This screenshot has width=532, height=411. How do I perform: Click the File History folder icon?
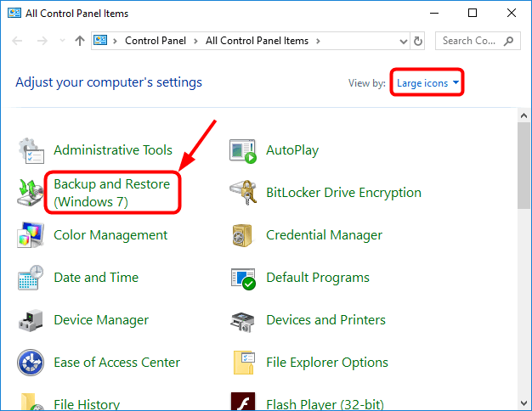click(x=32, y=403)
